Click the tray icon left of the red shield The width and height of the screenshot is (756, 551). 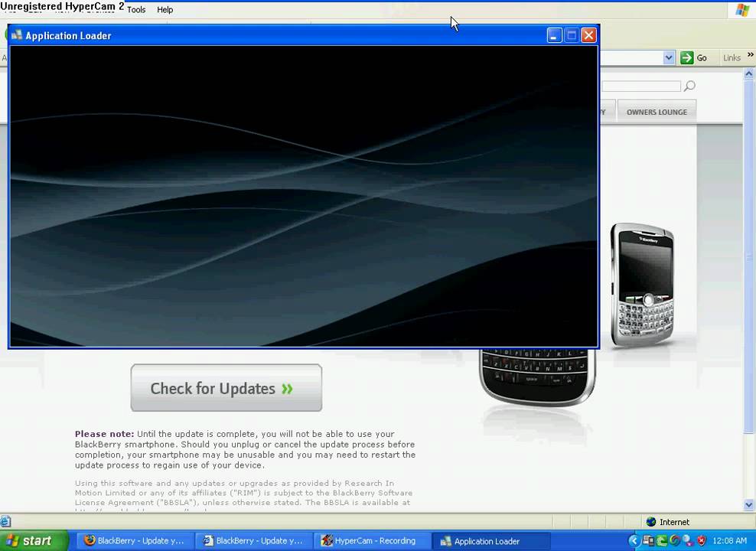(688, 541)
